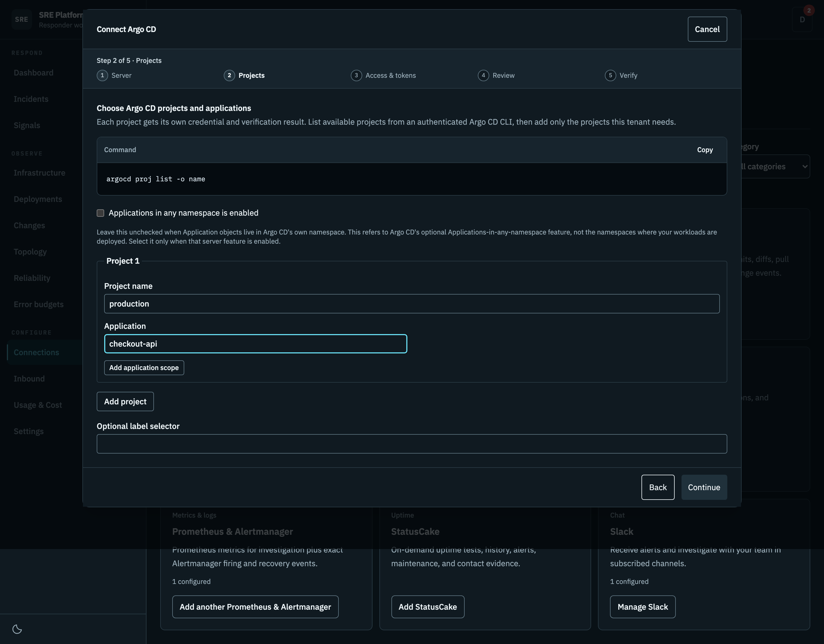The width and height of the screenshot is (824, 644).
Task: Focus the Application input field
Action: 255,344
